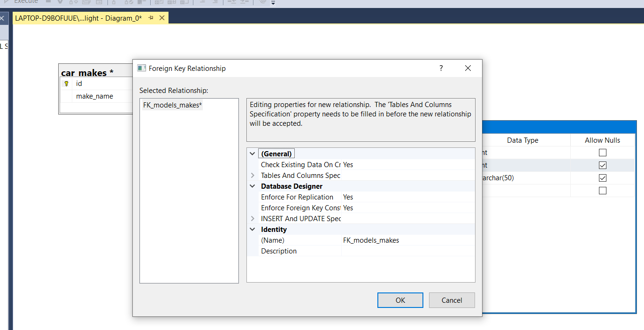The height and width of the screenshot is (330, 644).
Task: Click the primary key icon beside id
Action: 66,84
